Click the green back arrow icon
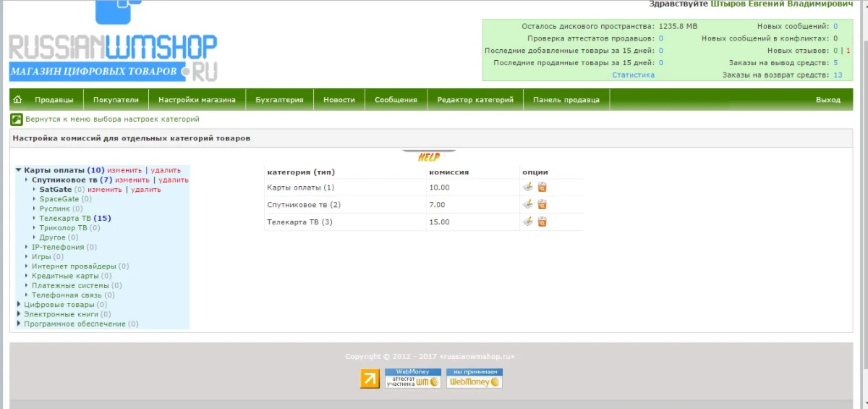 pos(16,119)
